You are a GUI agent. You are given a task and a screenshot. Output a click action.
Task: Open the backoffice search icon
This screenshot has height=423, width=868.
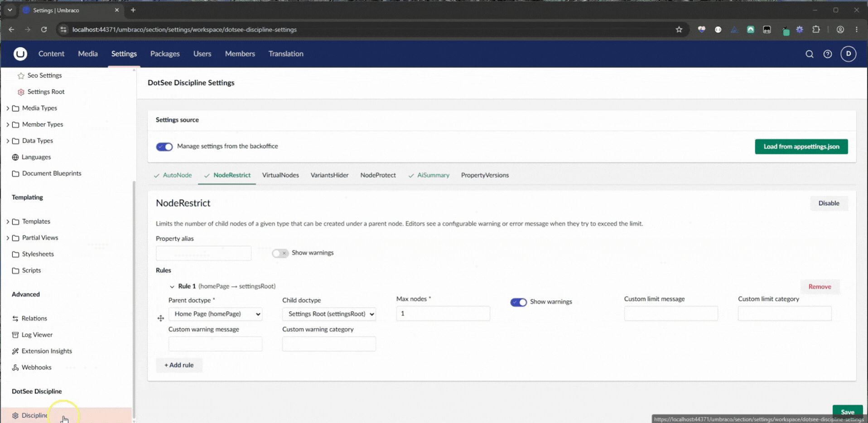tap(809, 54)
